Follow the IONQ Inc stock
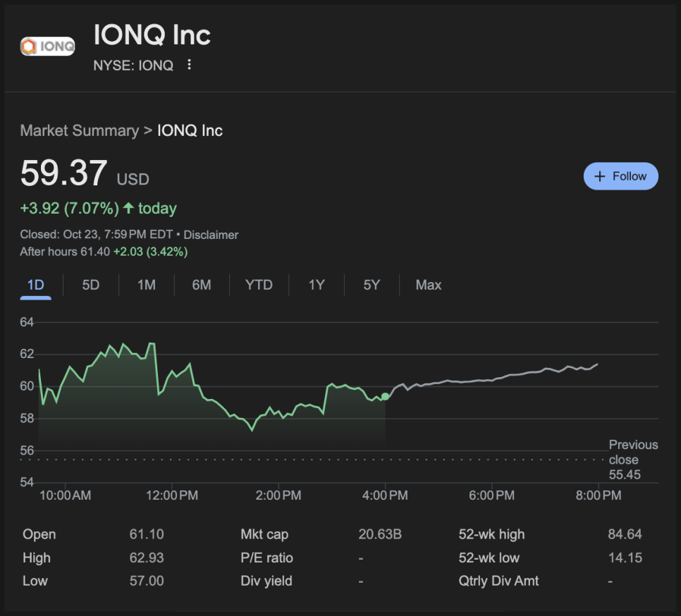The width and height of the screenshot is (681, 616). coord(620,176)
